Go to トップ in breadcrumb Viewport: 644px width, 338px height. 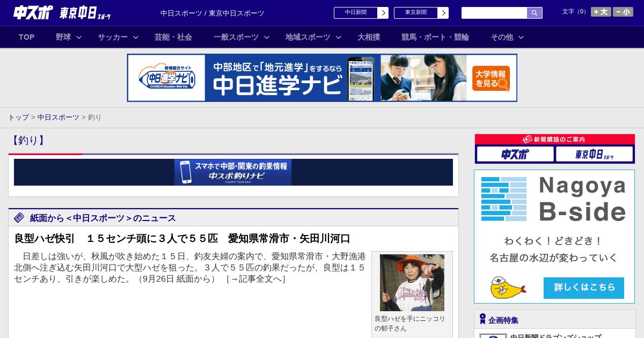click(x=18, y=117)
